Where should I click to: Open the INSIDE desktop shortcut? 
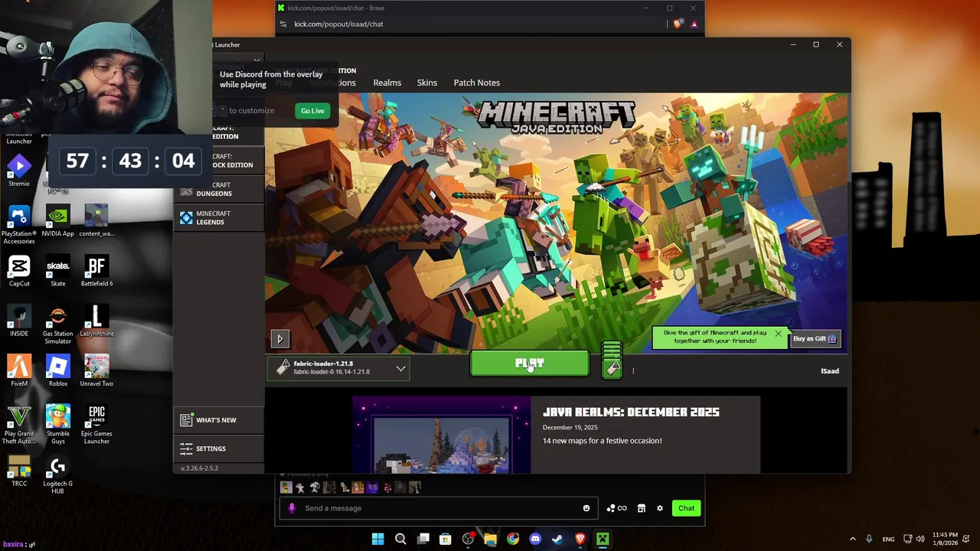coord(19,321)
